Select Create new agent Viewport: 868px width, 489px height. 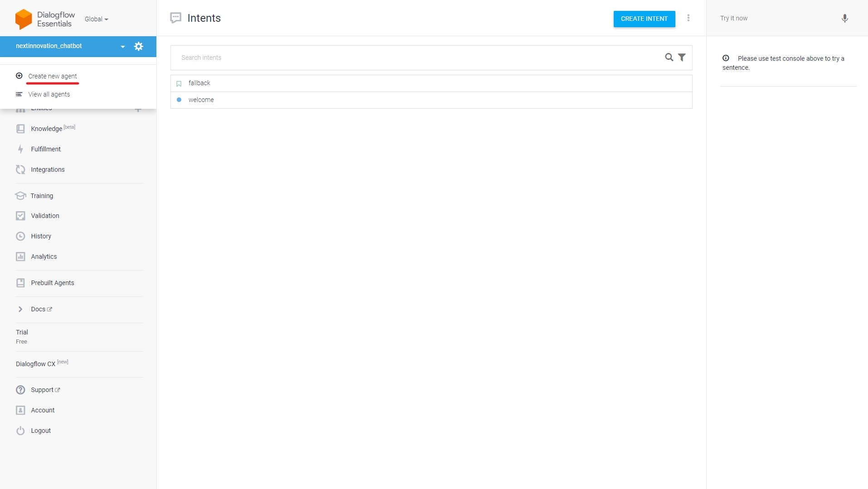click(x=53, y=76)
